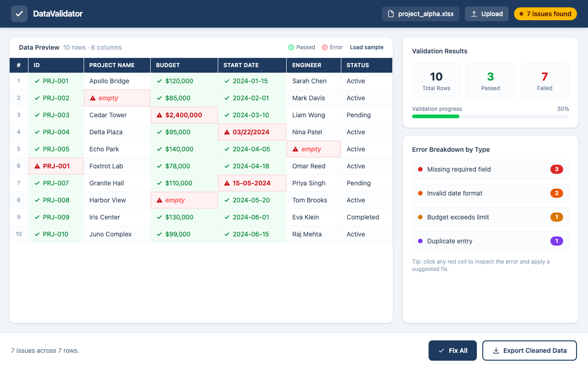This screenshot has height=368, width=588.
Task: Select the Budget exceeds limit error row
Action: click(x=491, y=217)
